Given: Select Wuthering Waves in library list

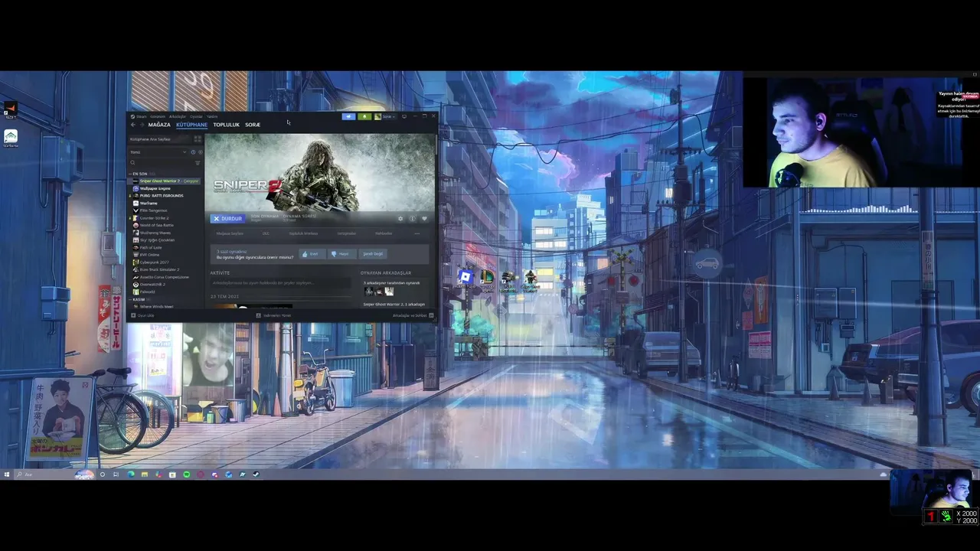Looking at the screenshot, I should [x=165, y=233].
